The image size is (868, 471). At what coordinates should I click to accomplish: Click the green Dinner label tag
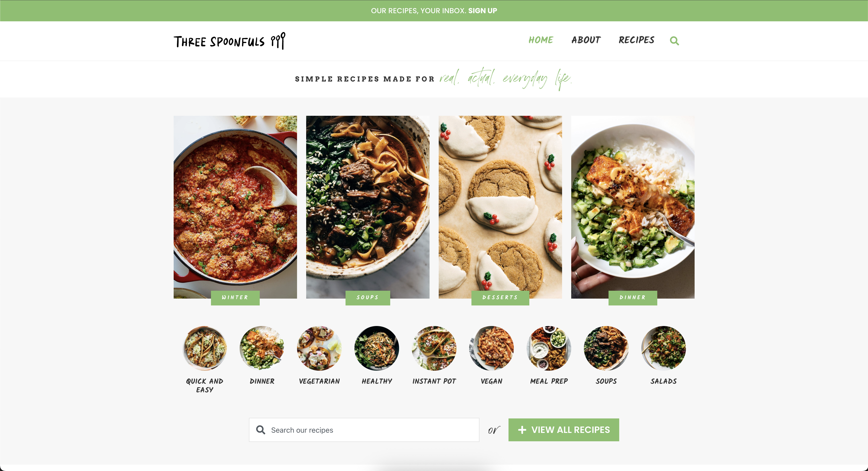(632, 298)
